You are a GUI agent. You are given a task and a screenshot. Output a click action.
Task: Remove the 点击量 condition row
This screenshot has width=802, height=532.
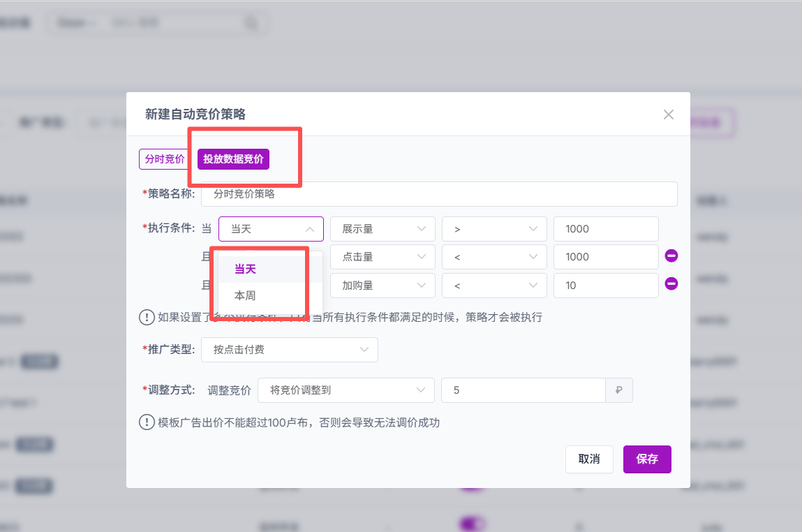[671, 256]
